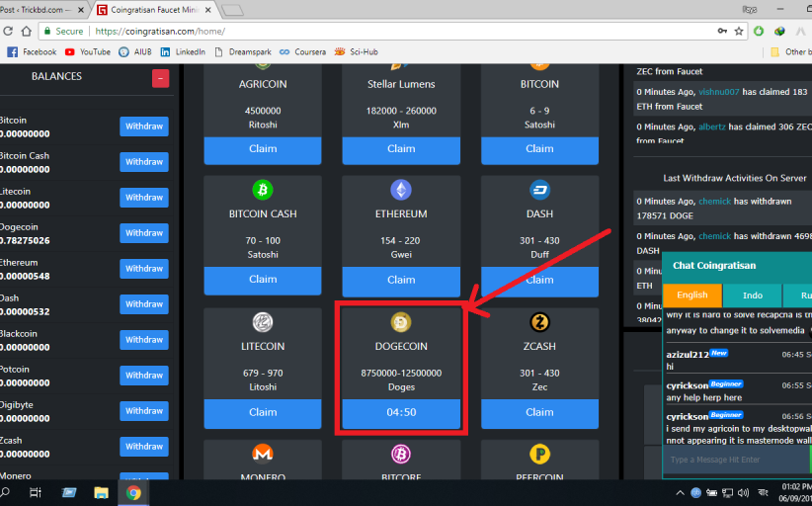Select the Indo chat tab
Screen dimensions: 812x506
[753, 295]
